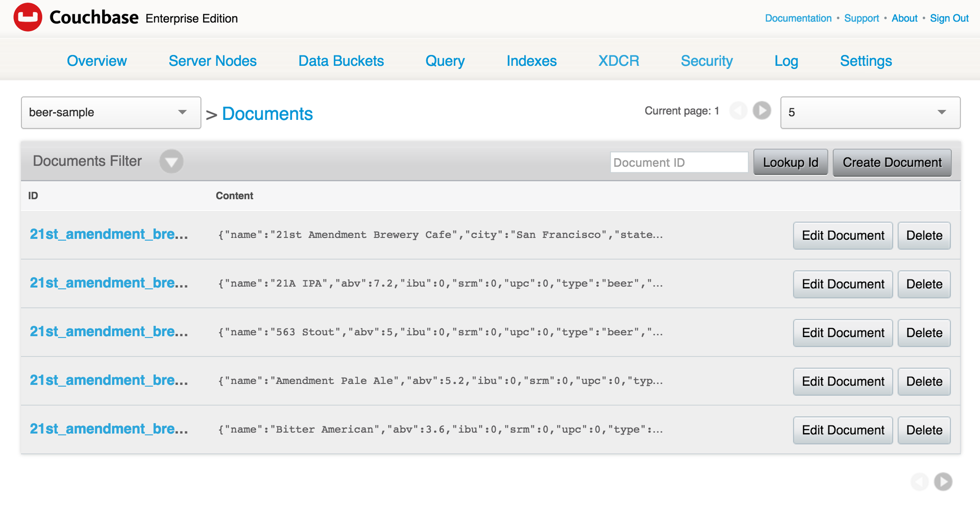Click the San Francisco brewery content text
Image resolution: width=980 pixels, height=505 pixels.
440,235
